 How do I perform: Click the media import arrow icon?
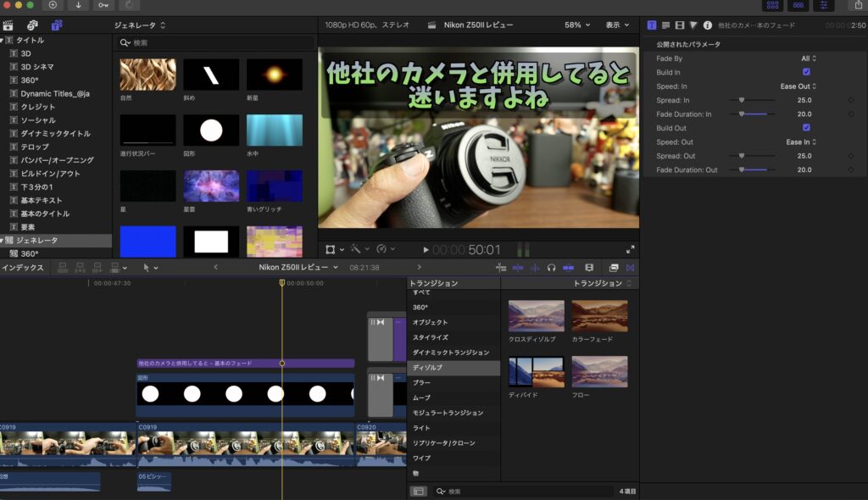coord(78,6)
